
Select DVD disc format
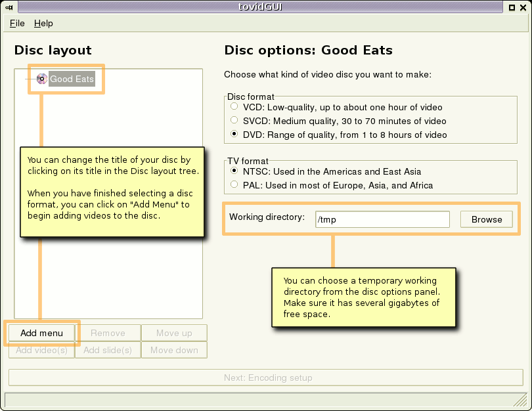234,134
